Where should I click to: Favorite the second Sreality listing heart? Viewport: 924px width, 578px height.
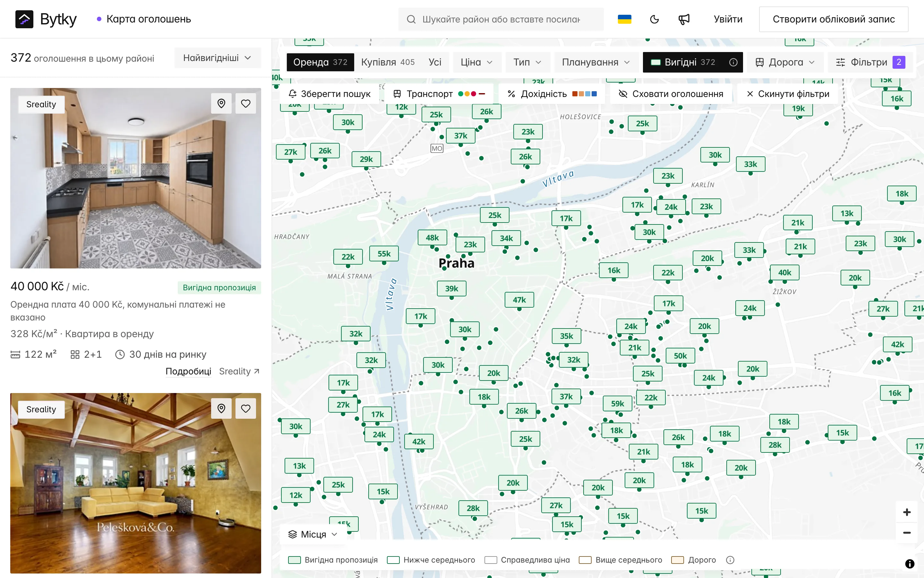click(x=246, y=408)
